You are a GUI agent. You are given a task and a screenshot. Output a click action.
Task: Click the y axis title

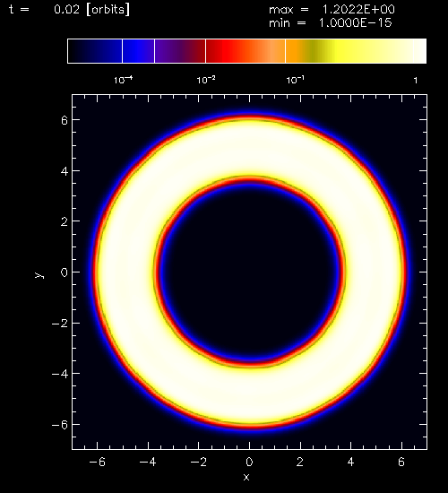pos(39,275)
